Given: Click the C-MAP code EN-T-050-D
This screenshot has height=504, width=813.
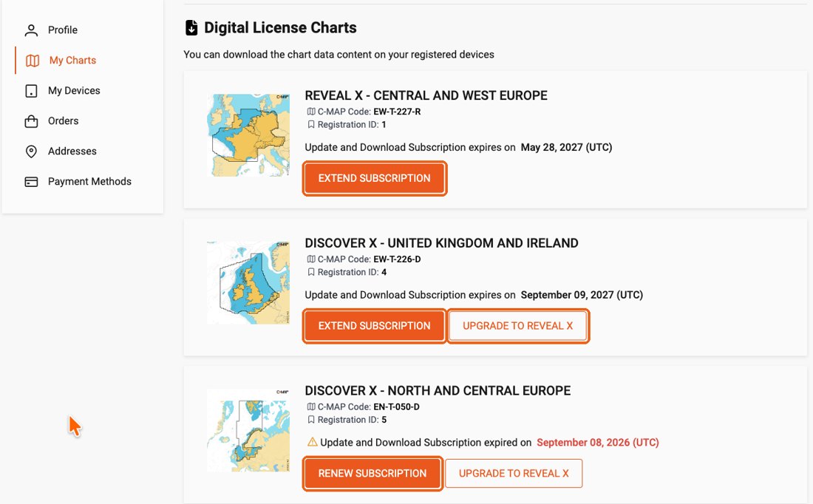Looking at the screenshot, I should click(397, 407).
